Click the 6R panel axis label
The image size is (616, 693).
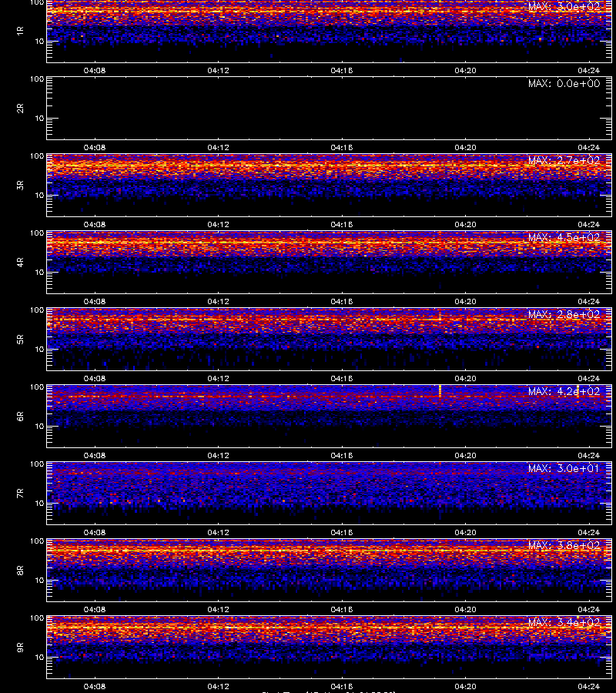(20, 417)
